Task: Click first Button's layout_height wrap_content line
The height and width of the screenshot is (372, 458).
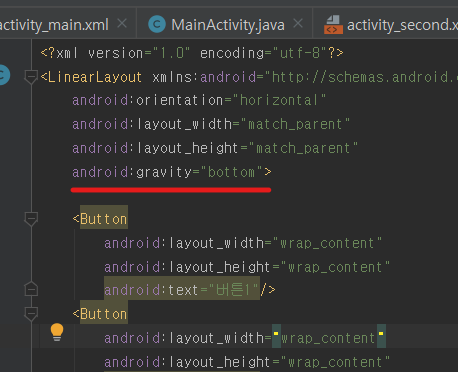Action: click(x=247, y=267)
